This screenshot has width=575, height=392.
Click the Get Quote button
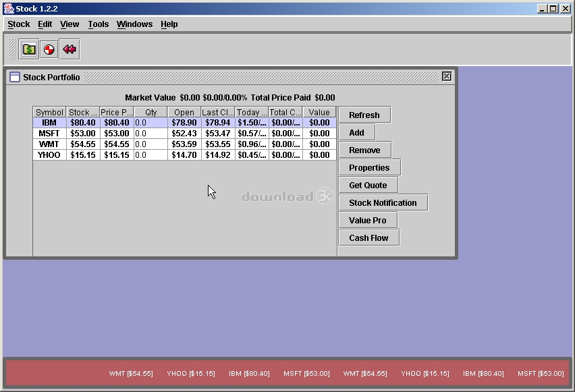(x=368, y=186)
